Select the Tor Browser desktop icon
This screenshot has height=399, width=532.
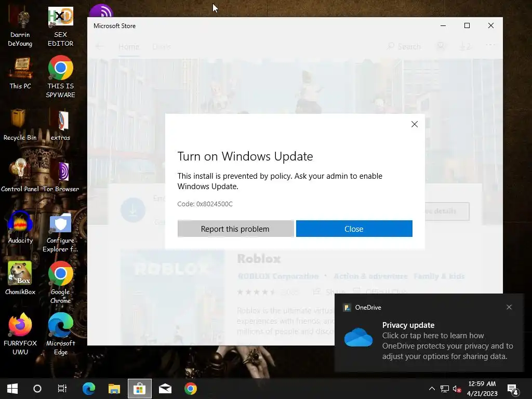[61, 177]
